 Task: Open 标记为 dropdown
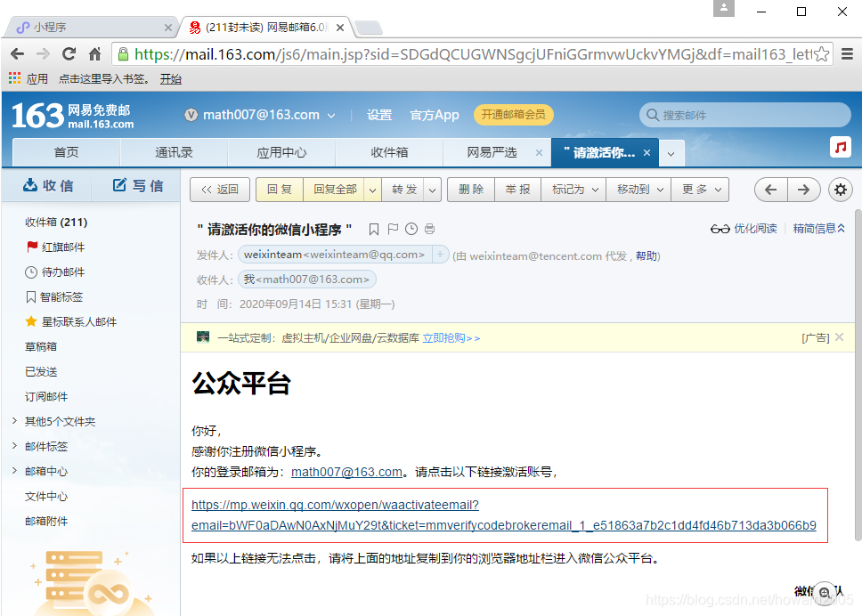click(574, 190)
